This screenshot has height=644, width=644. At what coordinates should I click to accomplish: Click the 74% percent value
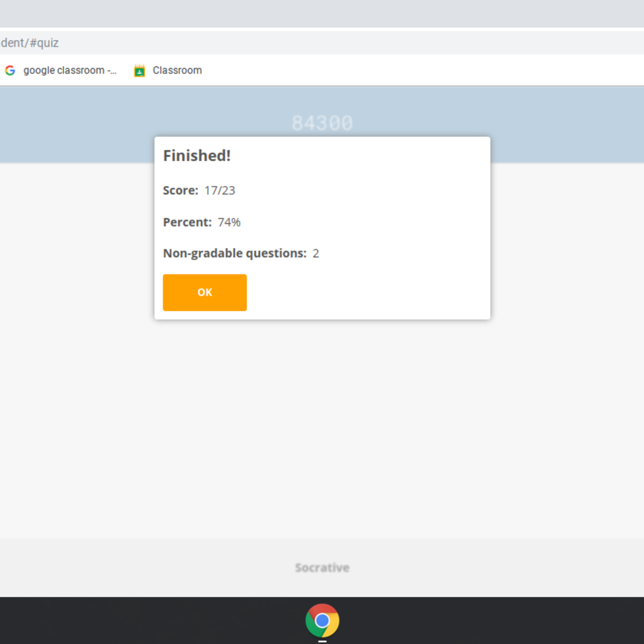tap(229, 222)
